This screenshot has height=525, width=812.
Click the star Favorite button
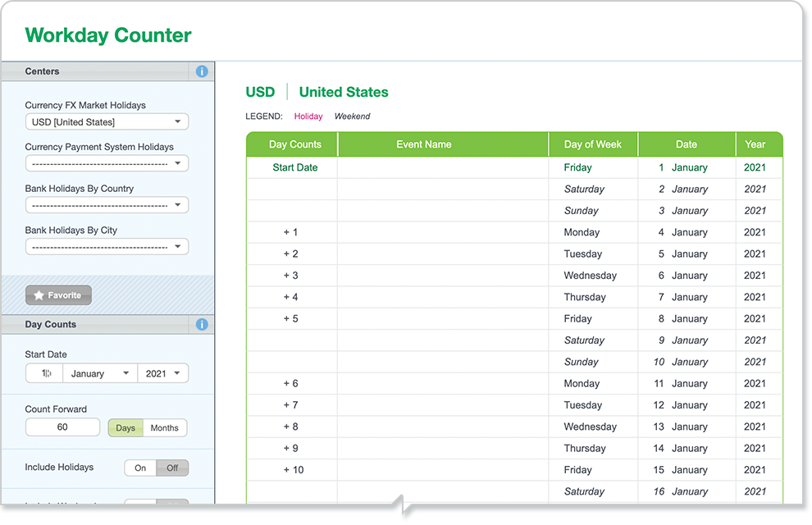point(58,295)
